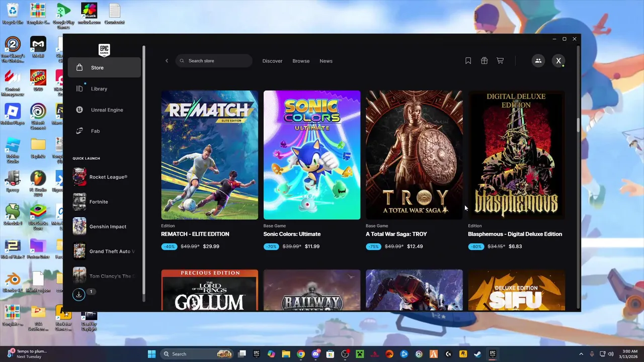The width and height of the screenshot is (644, 362).
Task: Launch Tom Clancy's The Division from Quick Launch
Action: tap(104, 276)
